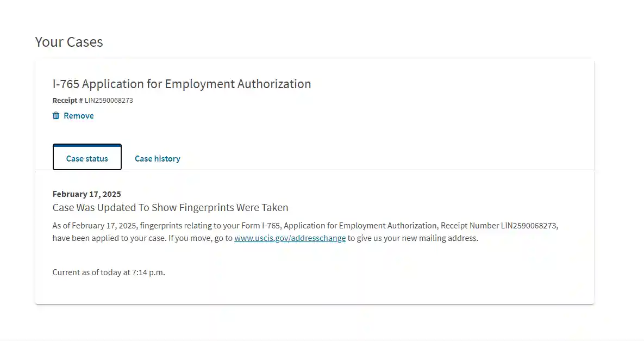Open the www.uscis.gov/addresschange link
Screen dimensions: 644x341
[290, 238]
